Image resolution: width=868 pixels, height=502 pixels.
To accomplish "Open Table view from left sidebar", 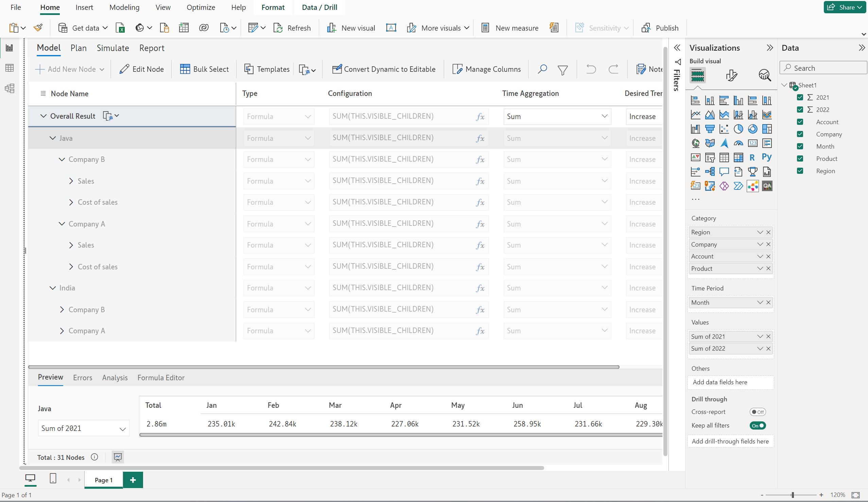I will pos(10,68).
